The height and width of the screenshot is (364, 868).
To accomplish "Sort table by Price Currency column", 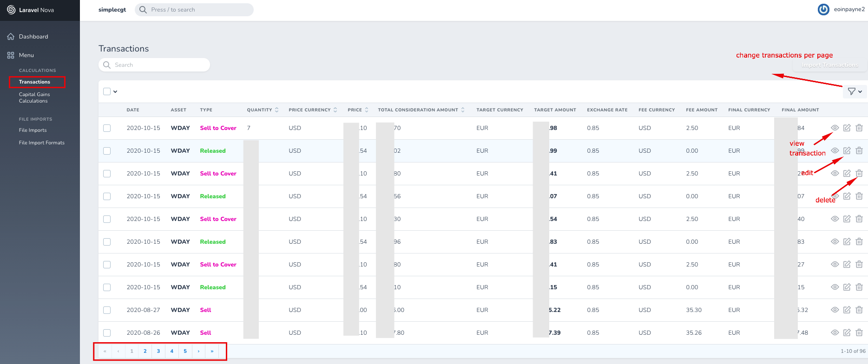I will click(313, 110).
